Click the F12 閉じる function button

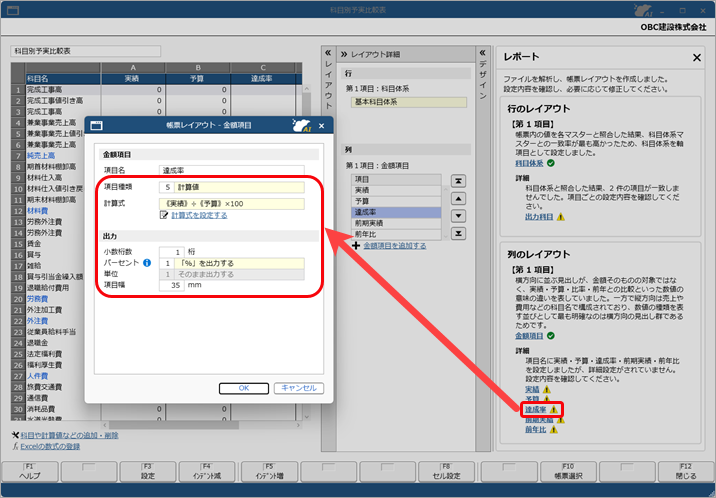click(x=686, y=472)
